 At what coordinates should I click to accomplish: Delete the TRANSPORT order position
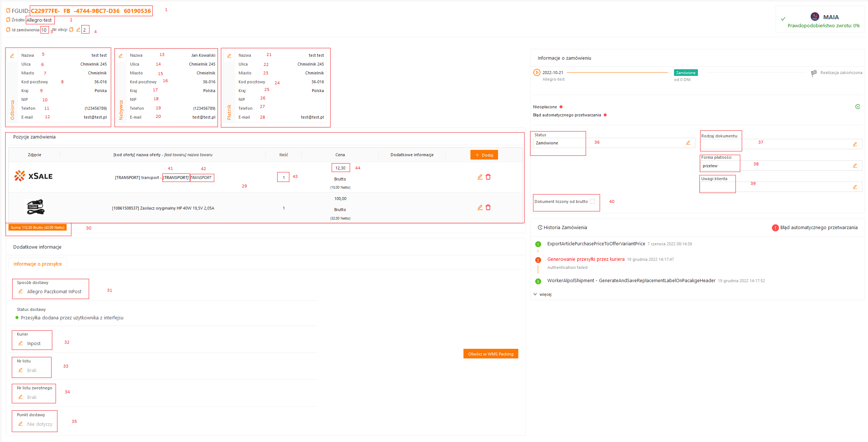pos(488,177)
